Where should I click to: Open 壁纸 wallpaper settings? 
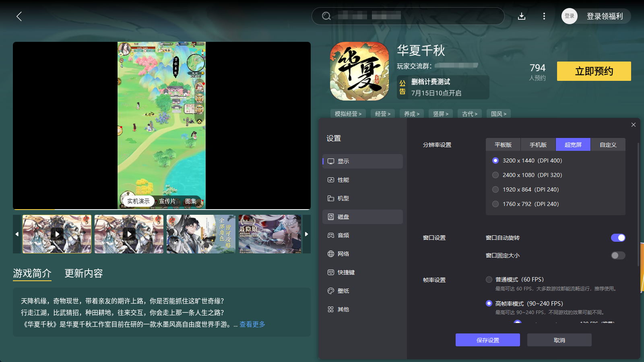363,291
